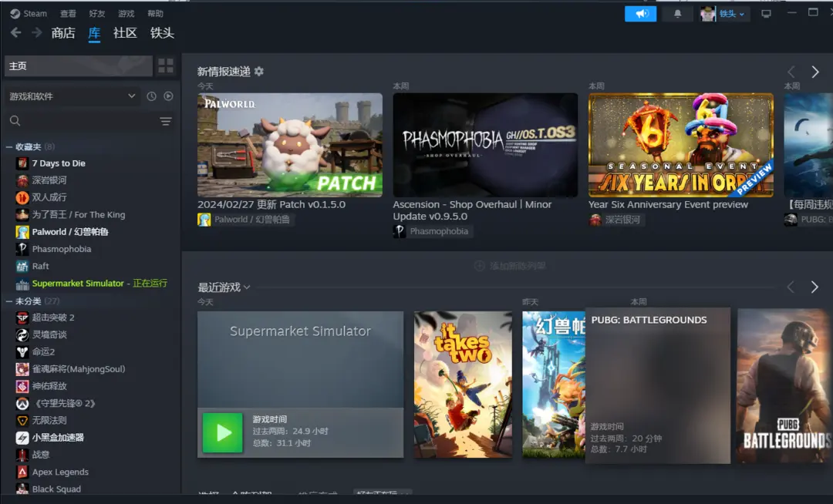Select 为了吾王 / For The King
Viewport: 833px width, 504px height.
79,215
